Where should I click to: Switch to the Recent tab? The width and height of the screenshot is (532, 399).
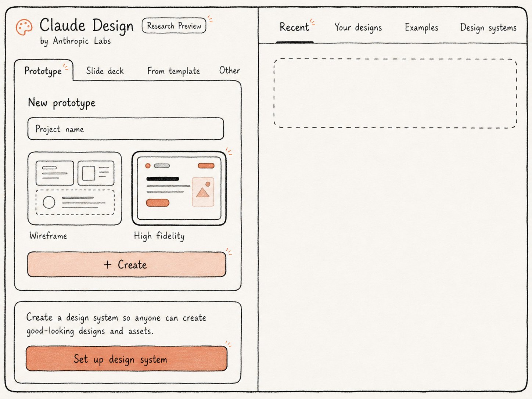[x=294, y=27]
